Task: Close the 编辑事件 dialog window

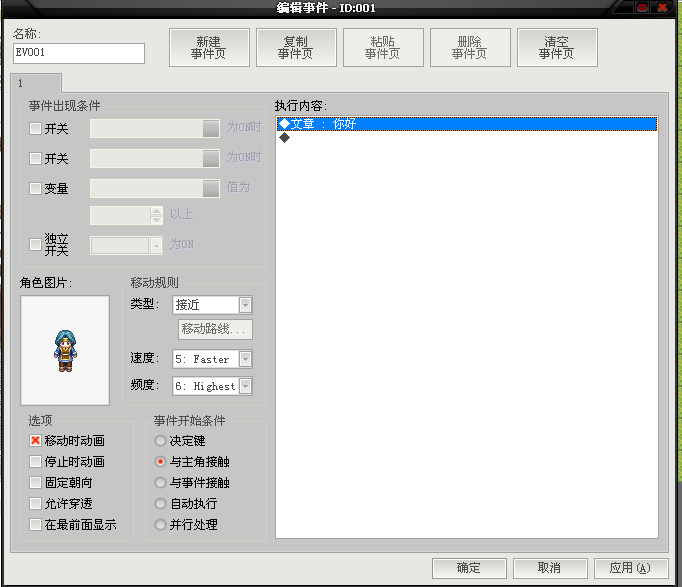Action: [x=662, y=7]
